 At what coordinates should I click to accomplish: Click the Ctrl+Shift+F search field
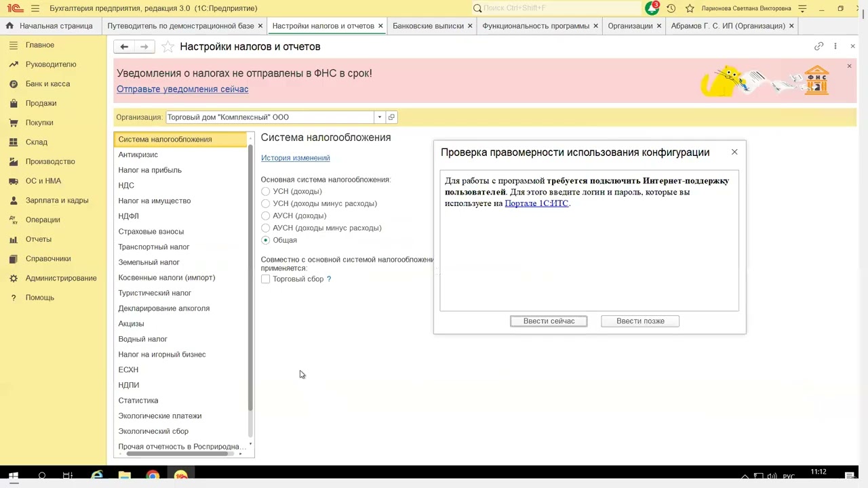click(x=556, y=8)
